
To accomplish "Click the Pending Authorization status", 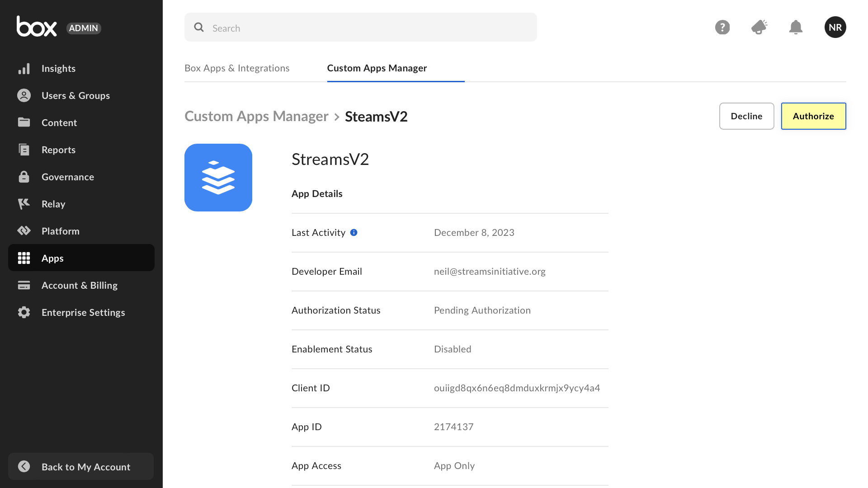I will click(482, 310).
